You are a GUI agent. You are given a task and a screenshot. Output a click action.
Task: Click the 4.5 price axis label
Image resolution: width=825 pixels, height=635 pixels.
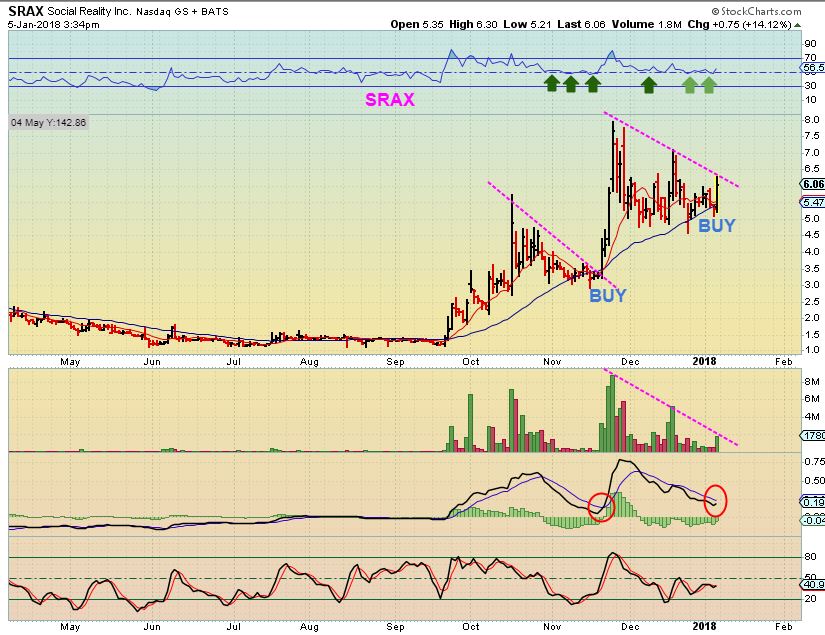812,235
